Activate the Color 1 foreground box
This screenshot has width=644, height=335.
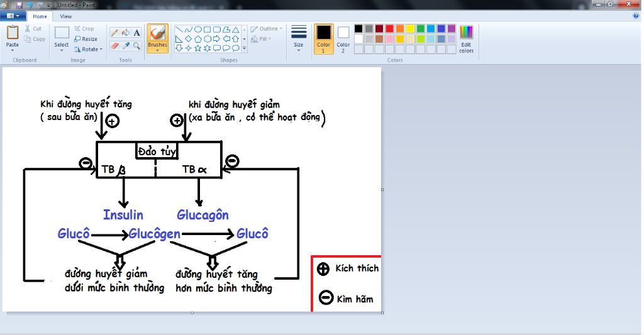pyautogui.click(x=323, y=38)
